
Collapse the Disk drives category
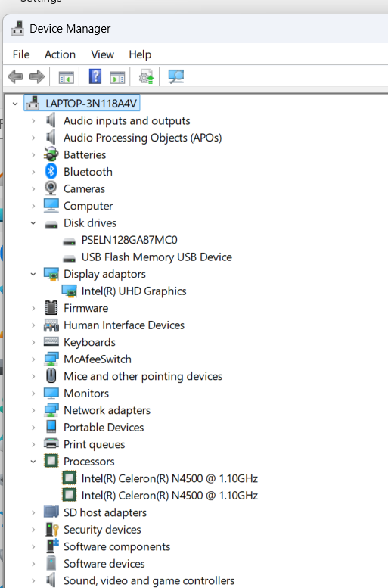coord(33,222)
